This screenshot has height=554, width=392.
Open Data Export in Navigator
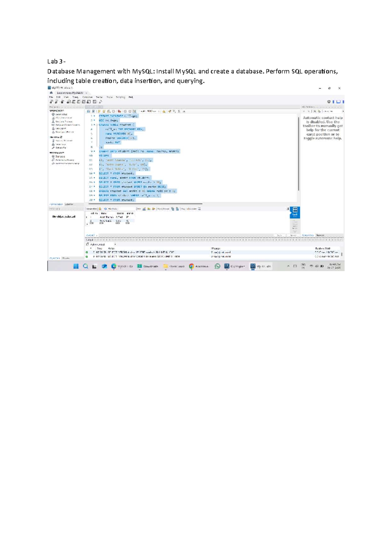(x=59, y=129)
